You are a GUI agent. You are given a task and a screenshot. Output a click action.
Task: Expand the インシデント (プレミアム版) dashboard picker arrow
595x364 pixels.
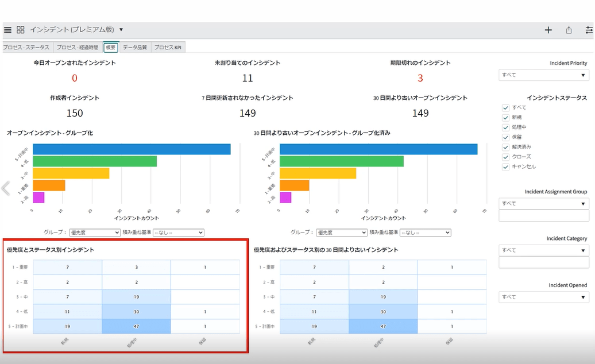click(121, 30)
